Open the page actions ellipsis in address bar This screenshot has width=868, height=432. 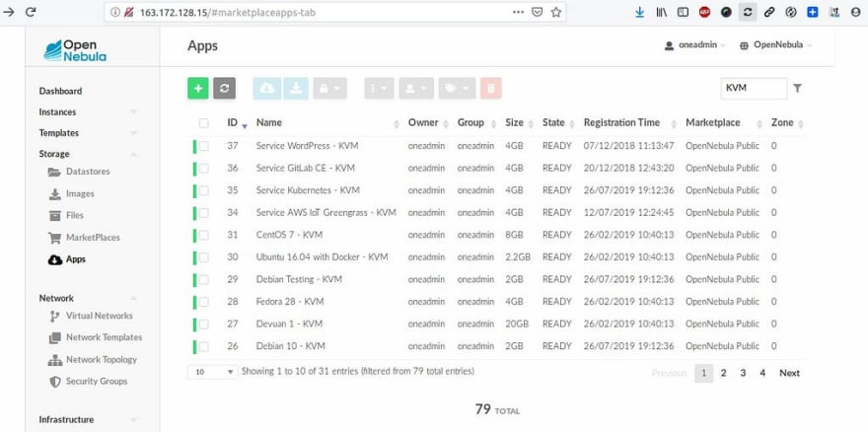(x=518, y=12)
